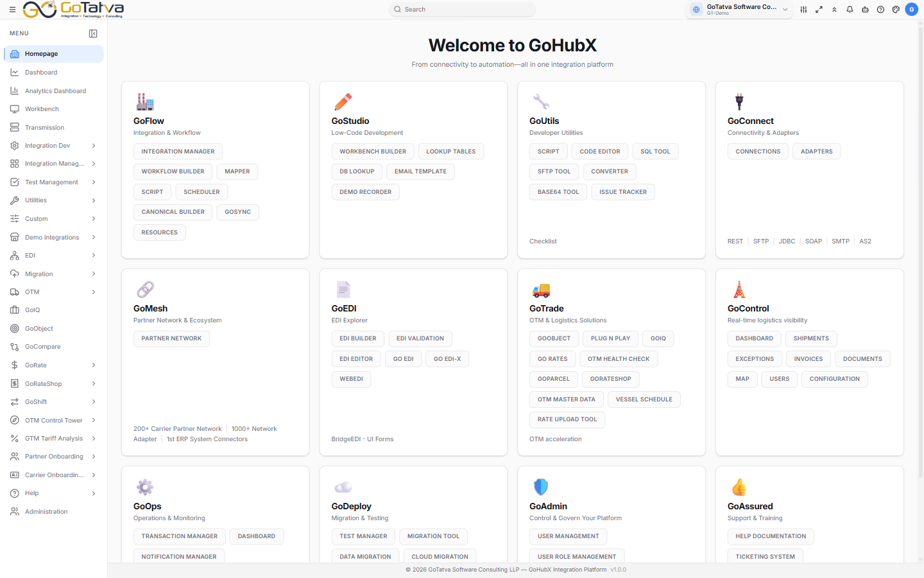Click the PARTNER NETWORK button
Image resolution: width=924 pixels, height=578 pixels.
point(171,338)
